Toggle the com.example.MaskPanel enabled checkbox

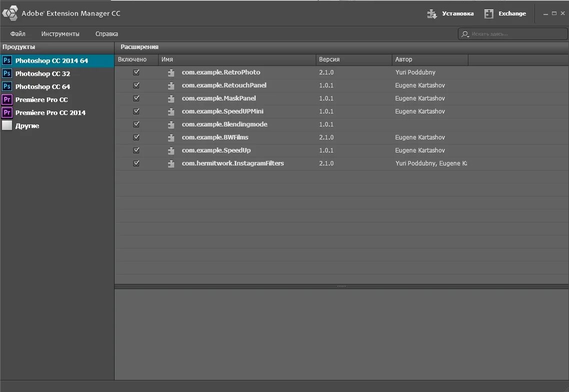pos(137,98)
